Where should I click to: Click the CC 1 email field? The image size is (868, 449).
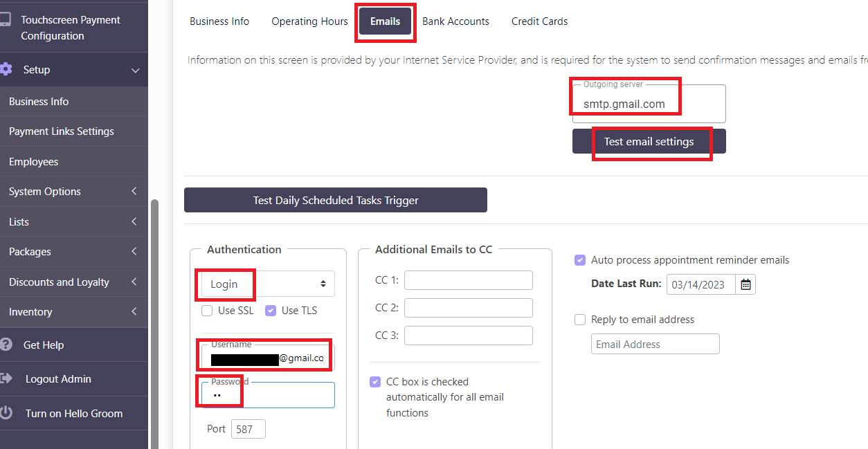click(468, 280)
